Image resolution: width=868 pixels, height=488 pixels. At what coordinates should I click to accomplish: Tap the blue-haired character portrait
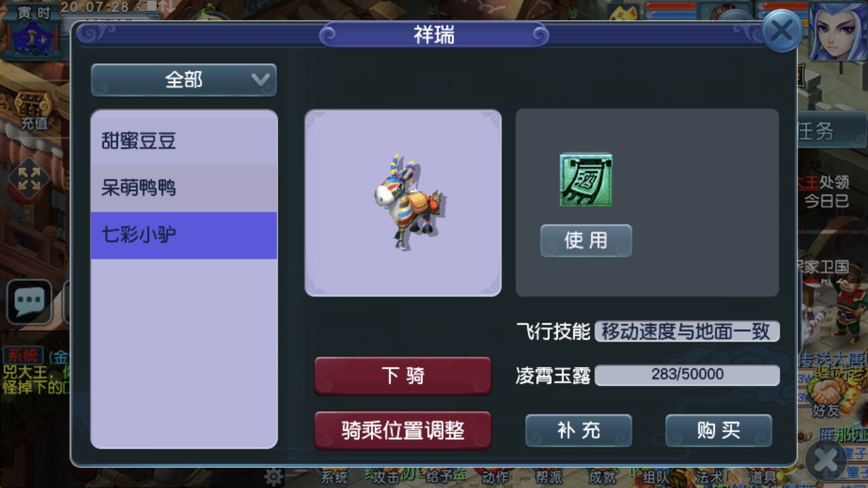pos(838,31)
